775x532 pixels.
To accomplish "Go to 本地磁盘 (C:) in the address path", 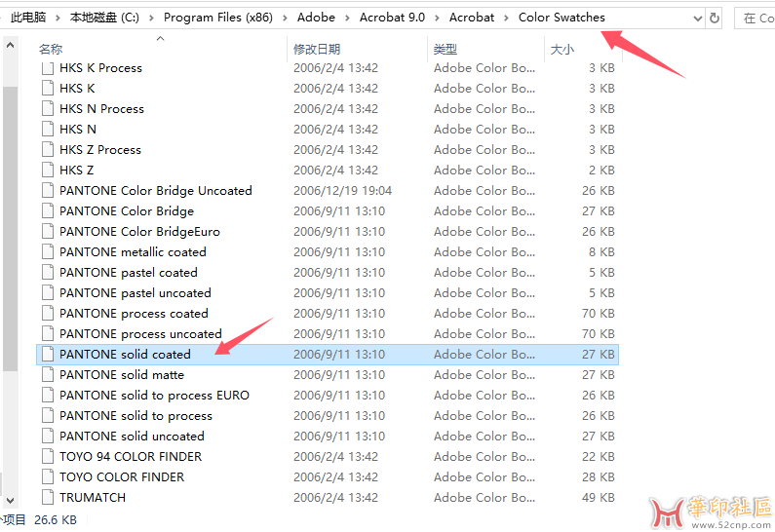I will (103, 18).
